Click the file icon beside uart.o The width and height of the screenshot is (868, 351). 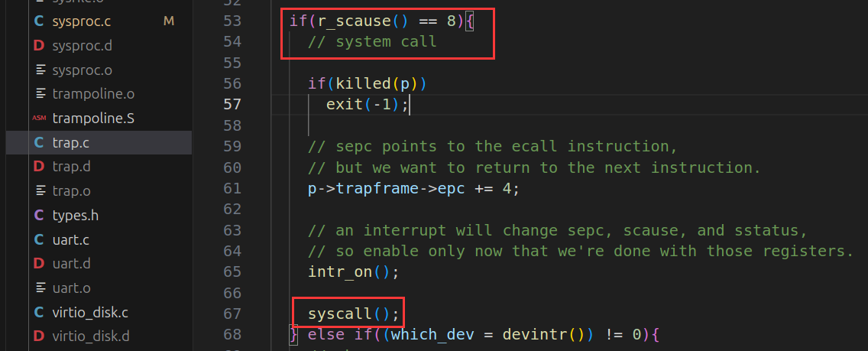coord(39,288)
